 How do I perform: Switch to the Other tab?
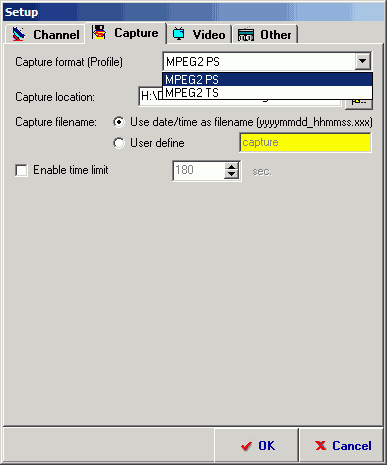point(265,34)
